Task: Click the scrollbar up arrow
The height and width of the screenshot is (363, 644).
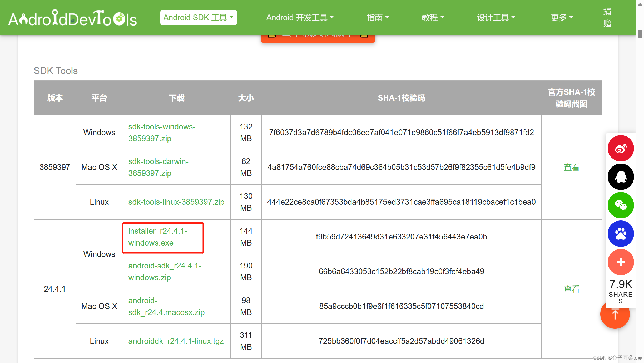Action: click(640, 4)
